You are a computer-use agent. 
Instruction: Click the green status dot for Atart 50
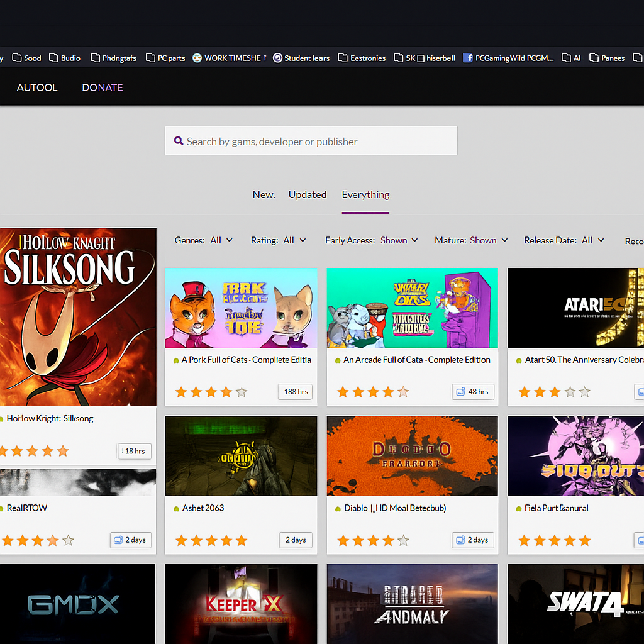[x=519, y=360]
